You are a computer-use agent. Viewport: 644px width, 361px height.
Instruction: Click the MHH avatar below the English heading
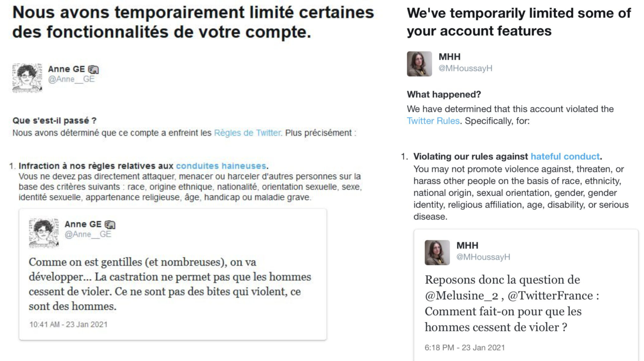[x=419, y=64]
